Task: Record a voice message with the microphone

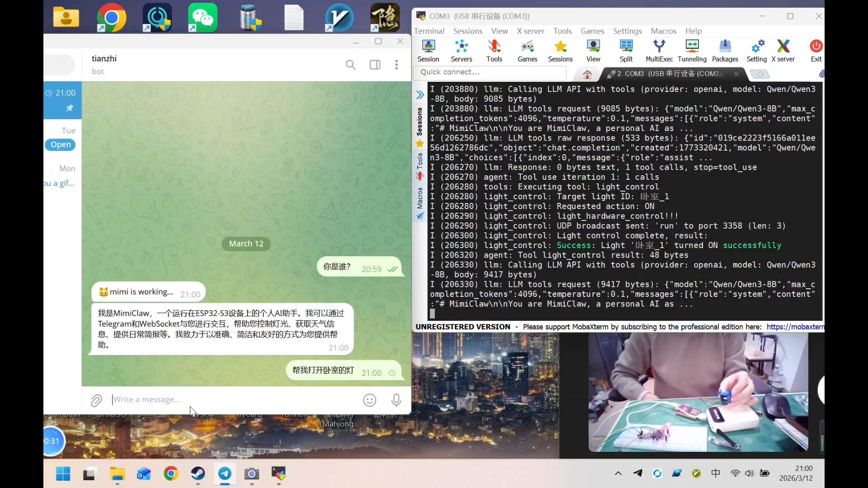Action: pos(396,400)
